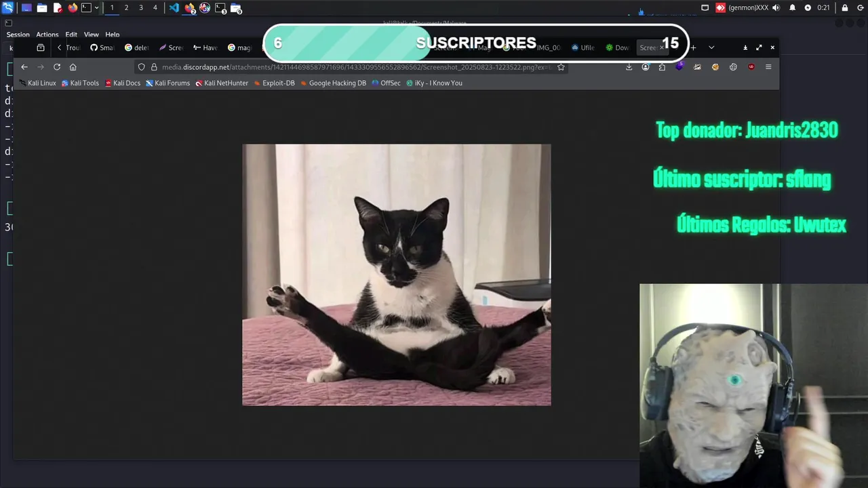This screenshot has height=488, width=868.
Task: Adjust system volume speaker icon
Action: coord(776,8)
